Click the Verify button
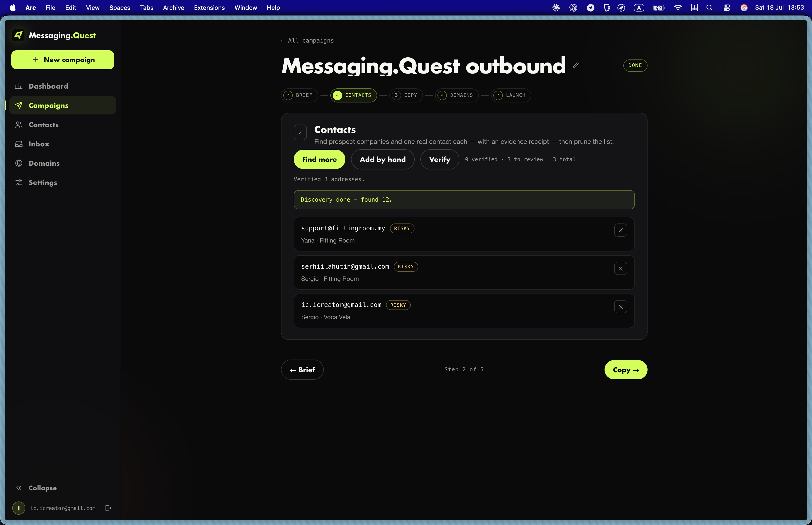The image size is (812, 525). (440, 159)
